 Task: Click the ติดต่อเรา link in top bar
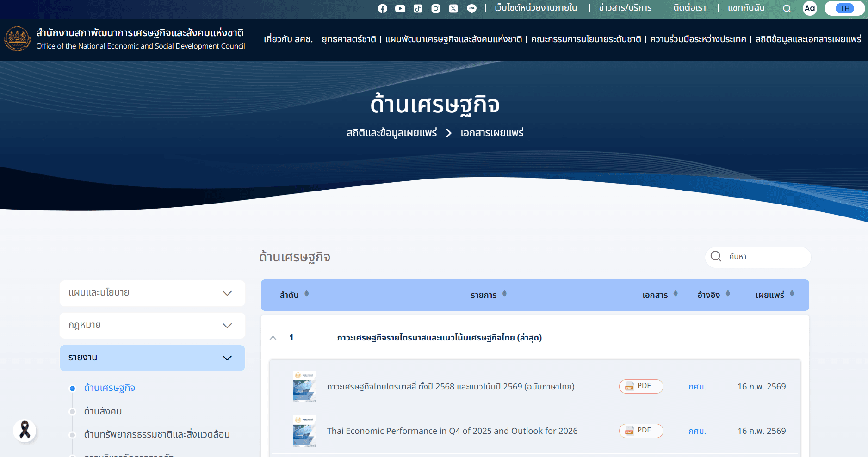coord(689,8)
